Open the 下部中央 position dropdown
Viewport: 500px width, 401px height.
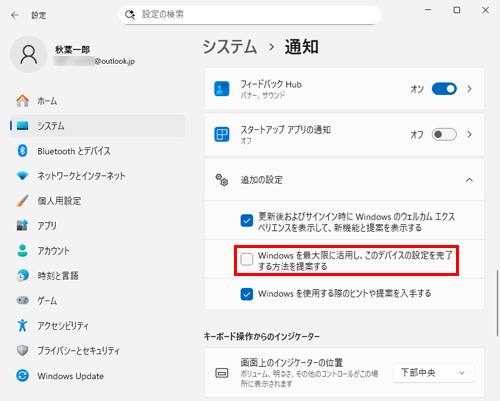click(x=434, y=373)
